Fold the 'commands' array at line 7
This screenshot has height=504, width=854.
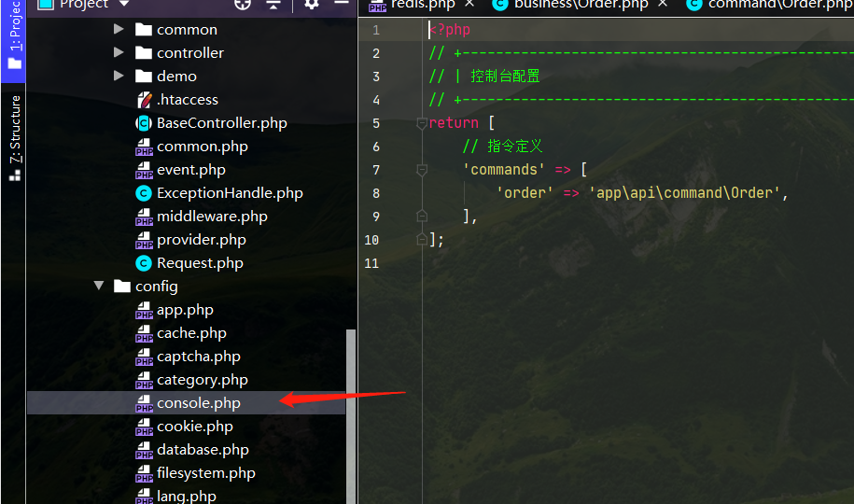click(x=422, y=170)
